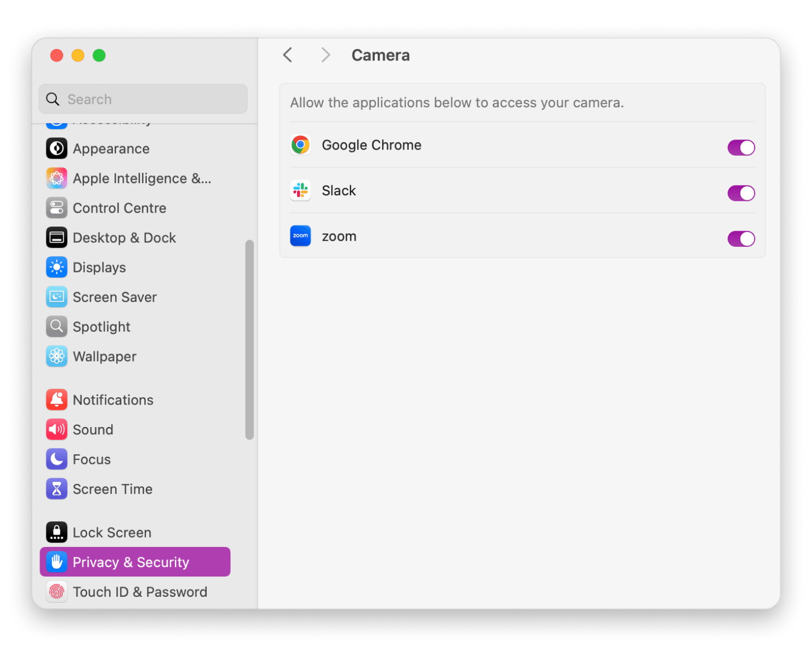The height and width of the screenshot is (651, 812).
Task: Open the Focus settings pane
Action: 92,459
